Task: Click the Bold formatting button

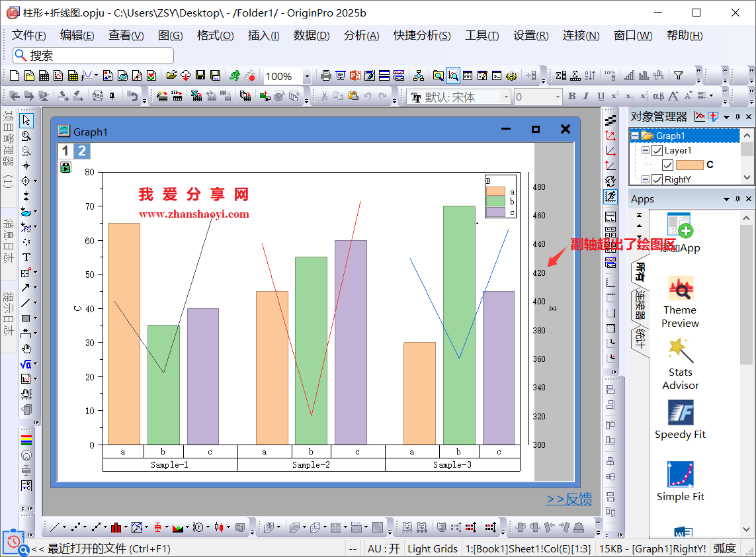Action: click(571, 97)
